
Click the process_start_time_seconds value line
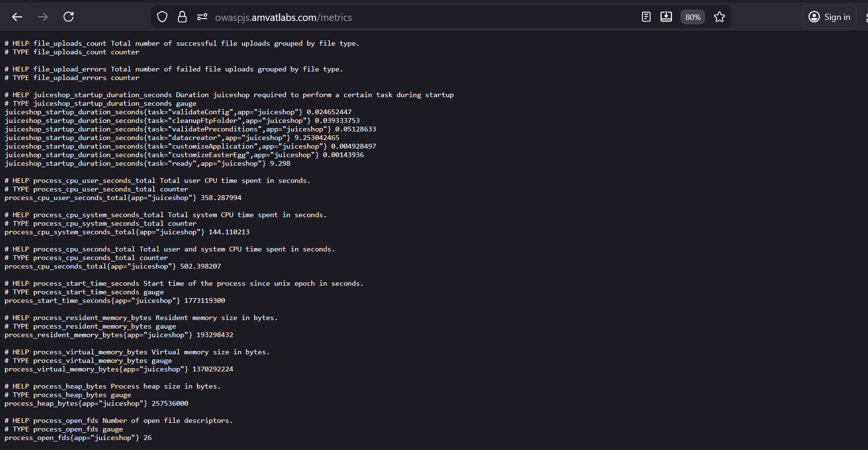tap(115, 300)
